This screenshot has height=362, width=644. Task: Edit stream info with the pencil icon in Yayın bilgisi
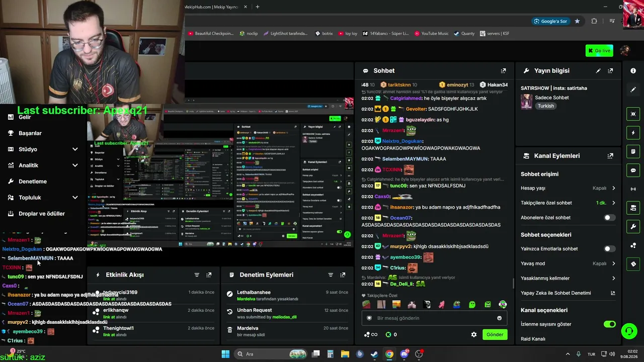pos(598,71)
